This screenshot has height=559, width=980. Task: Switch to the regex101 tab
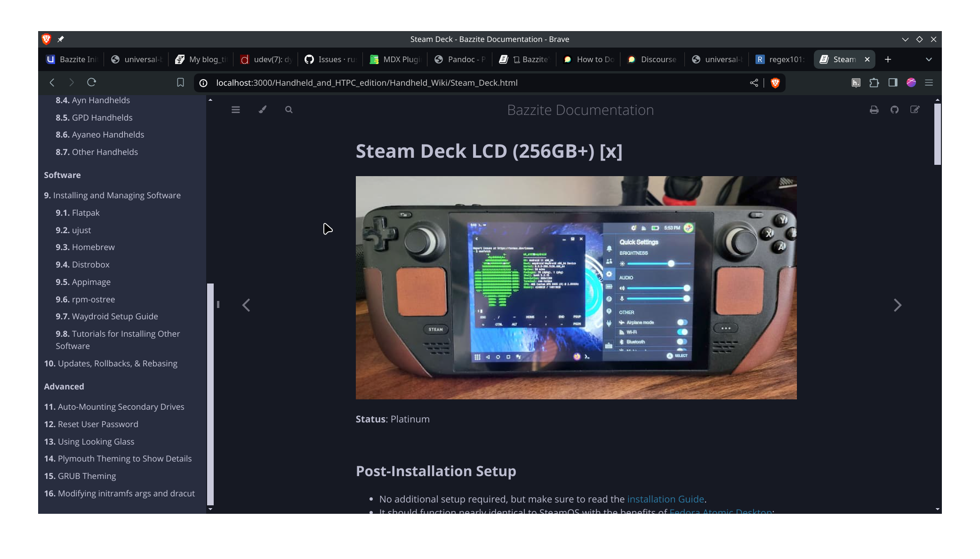pos(780,59)
